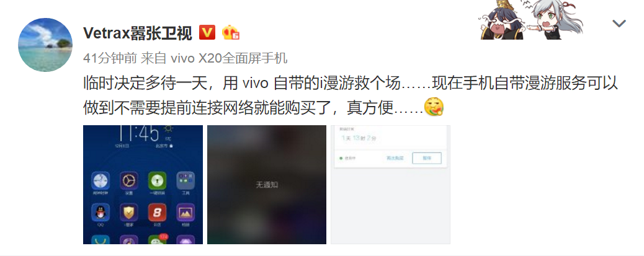Image resolution: width=644 pixels, height=256 pixels.
Task: Click the red number 8 app icon
Action: (x=157, y=212)
